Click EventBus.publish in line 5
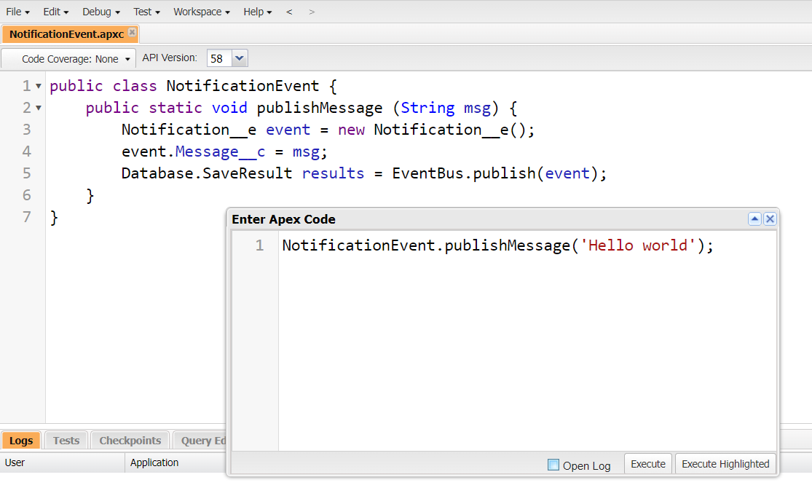The height and width of the screenshot is (504, 812). pos(463,173)
